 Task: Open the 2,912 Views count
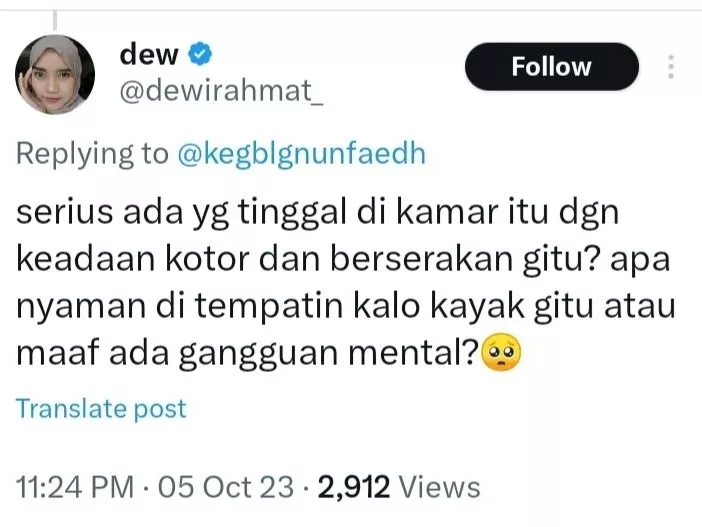pos(399,487)
